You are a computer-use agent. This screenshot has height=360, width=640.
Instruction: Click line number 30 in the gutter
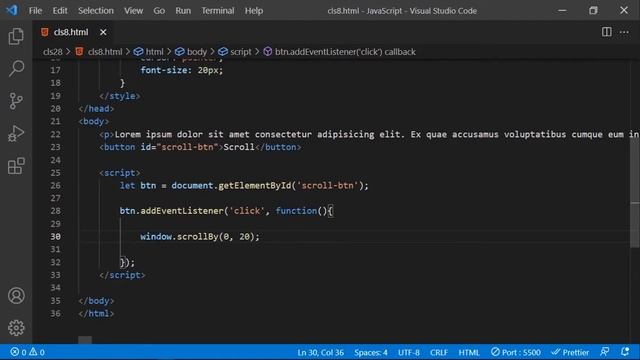56,236
